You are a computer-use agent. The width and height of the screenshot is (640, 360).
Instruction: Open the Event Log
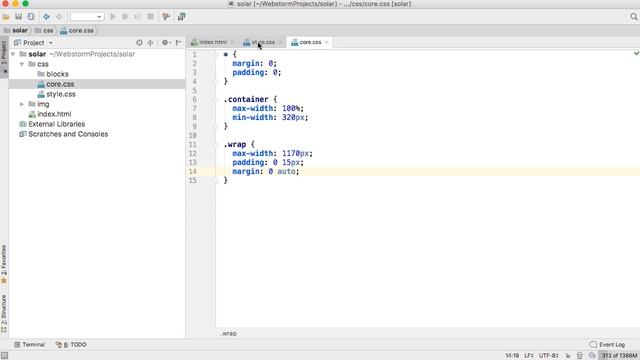(x=607, y=344)
